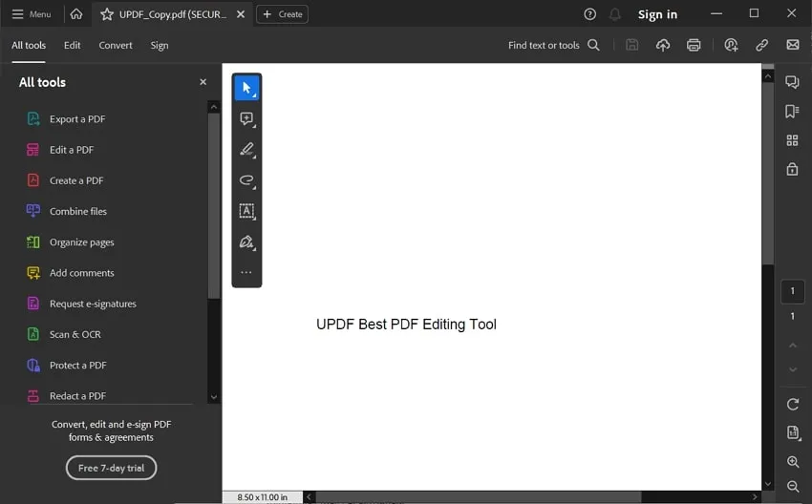Choose the highlighter pen tool
The image size is (812, 504).
tap(246, 150)
